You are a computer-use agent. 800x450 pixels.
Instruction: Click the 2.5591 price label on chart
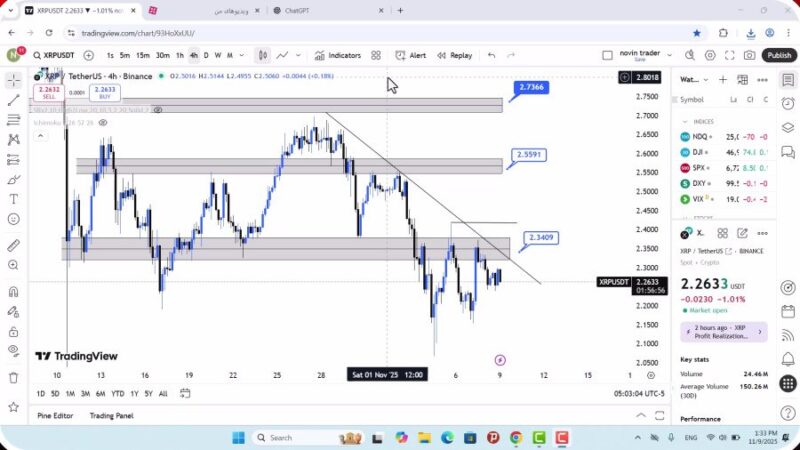pos(529,155)
